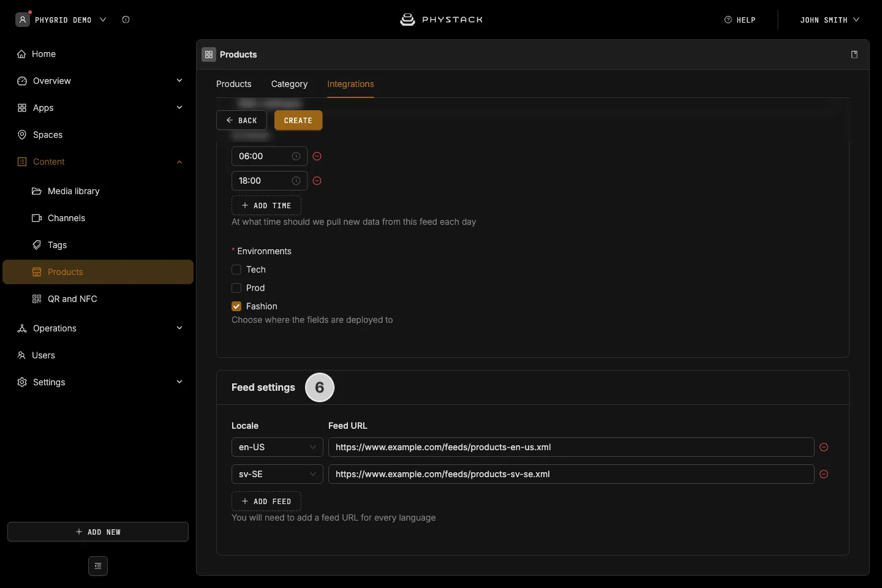Switch to the Category tab

pos(289,84)
